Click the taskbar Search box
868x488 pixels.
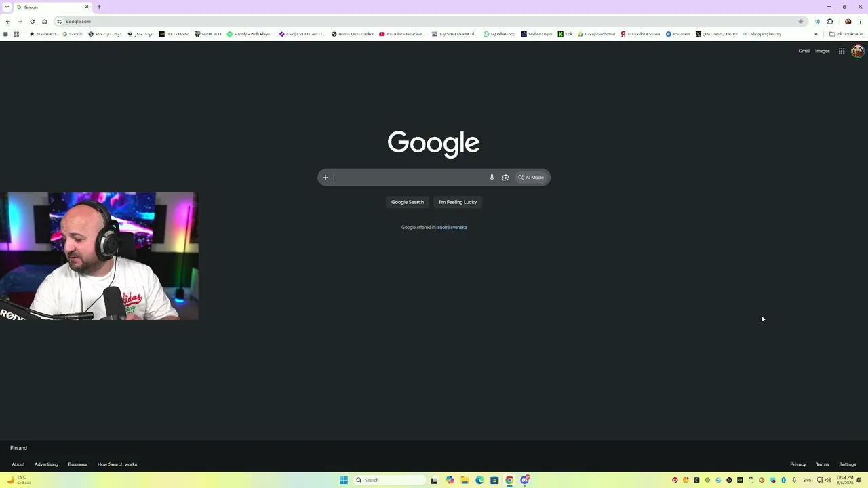(390, 480)
